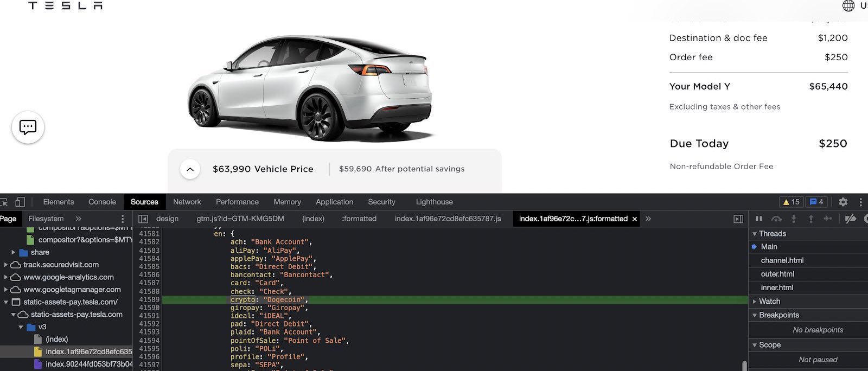Collapse the Threads section

tap(754, 234)
